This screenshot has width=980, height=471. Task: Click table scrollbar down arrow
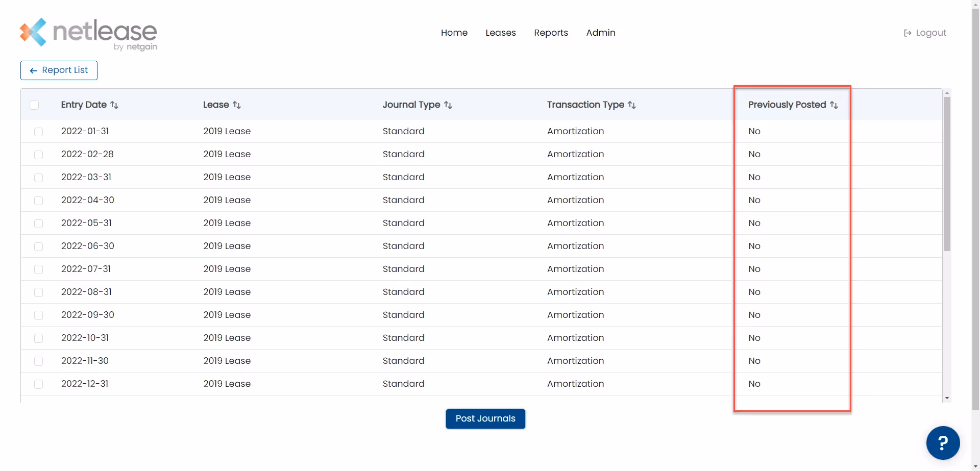coord(947,398)
